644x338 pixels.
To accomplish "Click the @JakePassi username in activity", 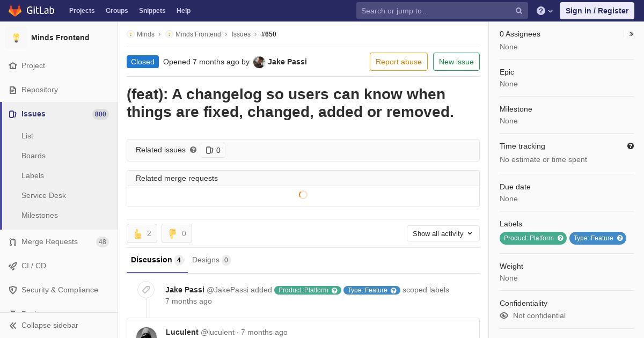I will [228, 290].
